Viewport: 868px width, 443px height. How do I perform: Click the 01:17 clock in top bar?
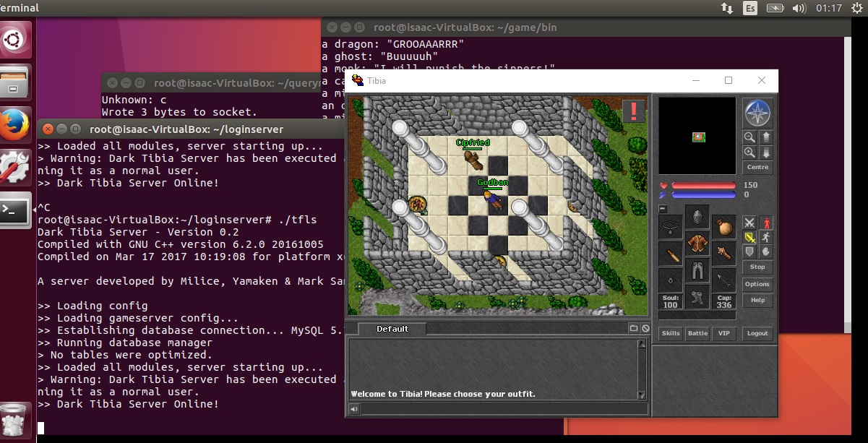(x=829, y=8)
